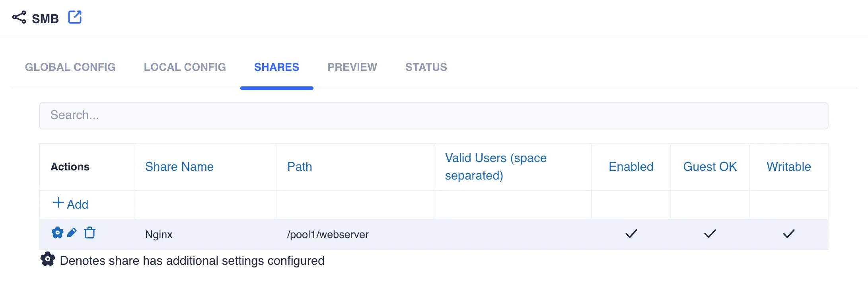The width and height of the screenshot is (868, 293).
Task: Toggle Enabled checkmark for Nginx share
Action: 631,234
